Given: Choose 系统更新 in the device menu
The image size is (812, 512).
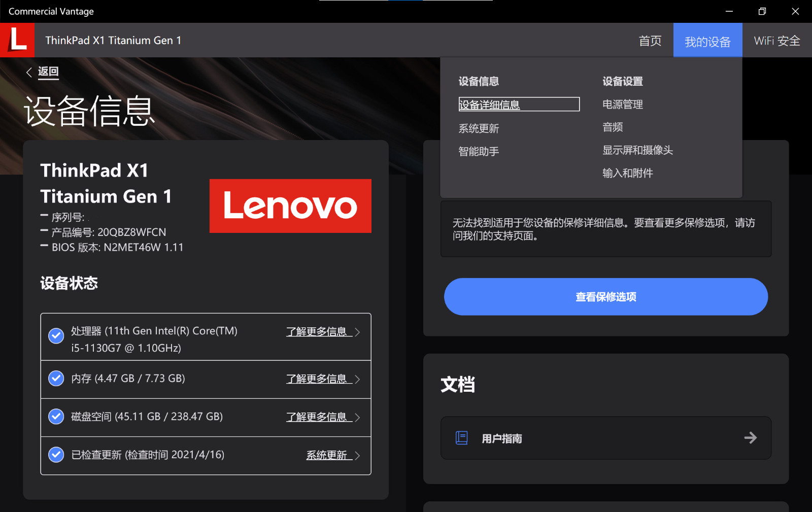Looking at the screenshot, I should 479,128.
